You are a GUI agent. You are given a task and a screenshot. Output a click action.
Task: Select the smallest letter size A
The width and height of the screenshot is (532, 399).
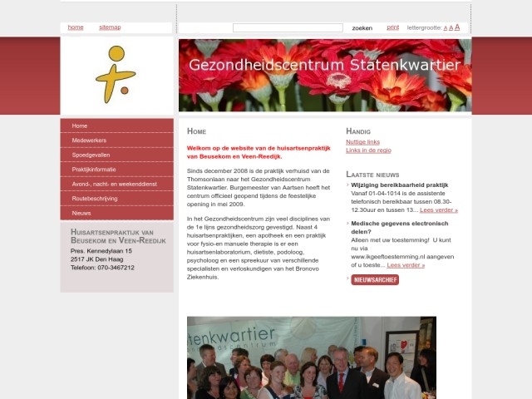(x=446, y=28)
